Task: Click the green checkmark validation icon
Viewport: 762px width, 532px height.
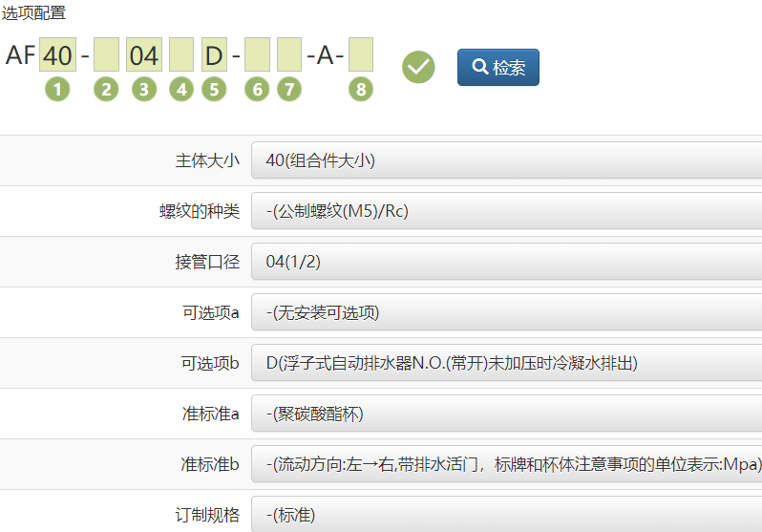Action: [x=418, y=67]
